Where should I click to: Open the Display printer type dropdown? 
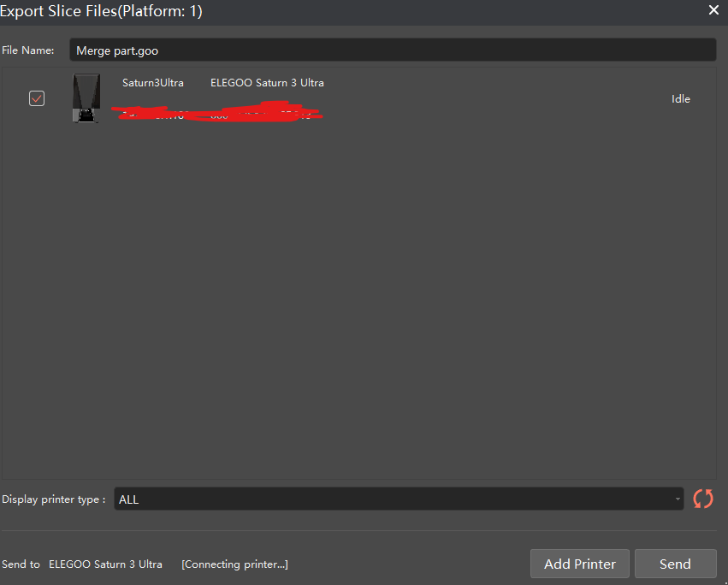[399, 499]
